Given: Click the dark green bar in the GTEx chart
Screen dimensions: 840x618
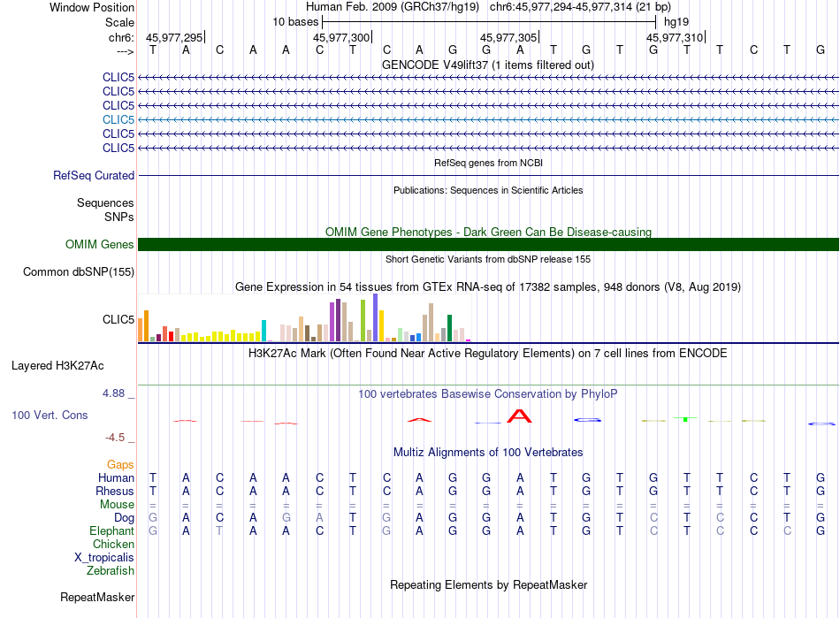Looking at the screenshot, I should (449, 327).
